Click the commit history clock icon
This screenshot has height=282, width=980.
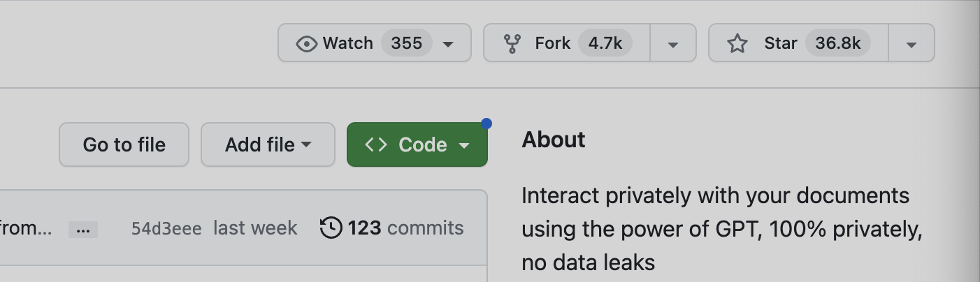coord(331,228)
